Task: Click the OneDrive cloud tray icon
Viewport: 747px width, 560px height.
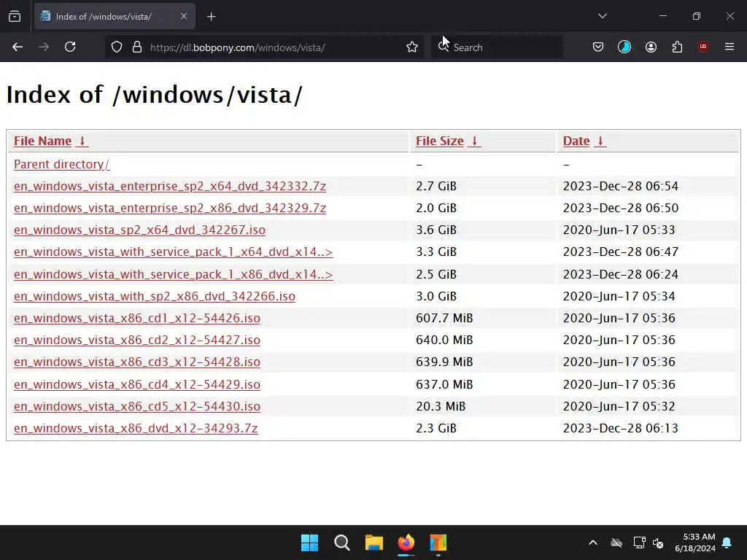Action: click(x=616, y=542)
